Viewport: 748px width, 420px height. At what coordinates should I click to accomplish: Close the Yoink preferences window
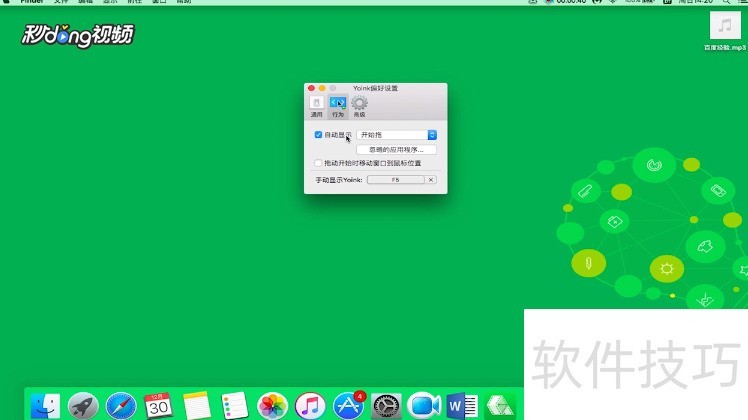(x=312, y=88)
